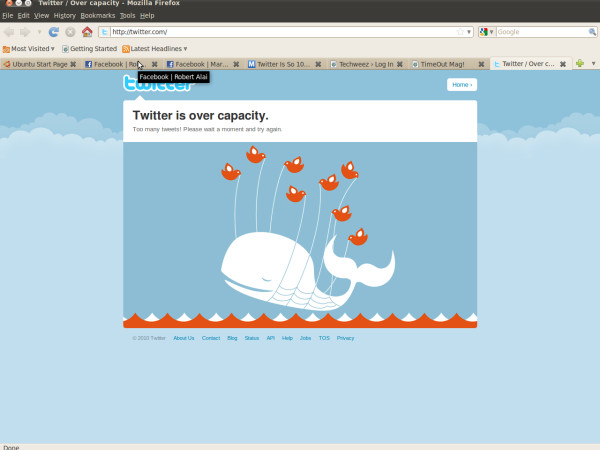Open the Help footer link

click(x=287, y=338)
